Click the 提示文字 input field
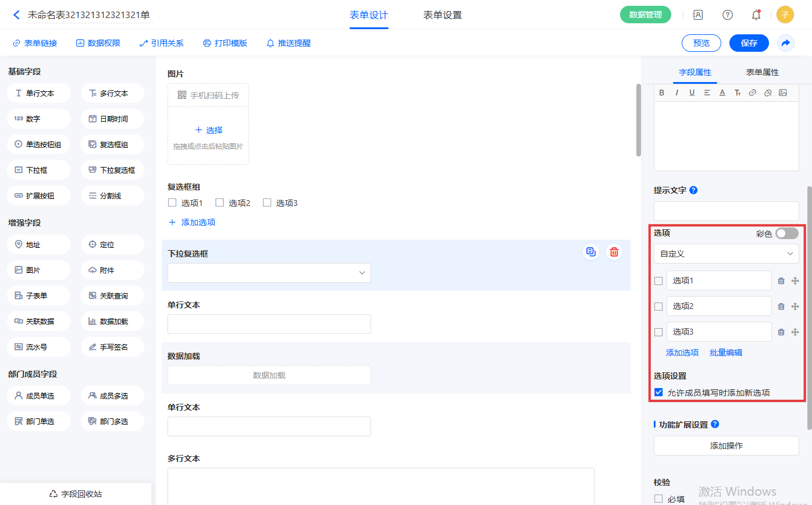The width and height of the screenshot is (812, 505). tap(726, 211)
